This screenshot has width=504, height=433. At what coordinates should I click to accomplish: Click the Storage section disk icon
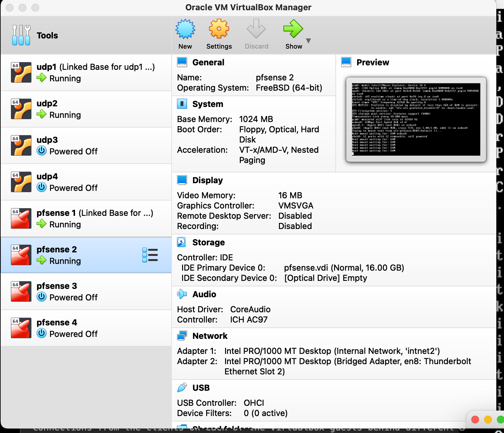point(181,242)
